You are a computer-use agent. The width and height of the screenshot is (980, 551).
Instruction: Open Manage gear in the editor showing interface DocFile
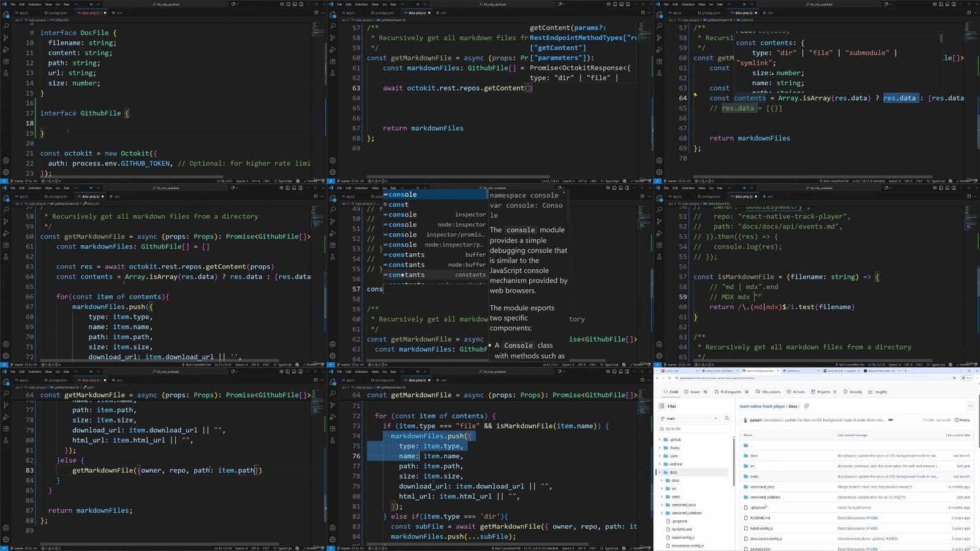pyautogui.click(x=6, y=172)
